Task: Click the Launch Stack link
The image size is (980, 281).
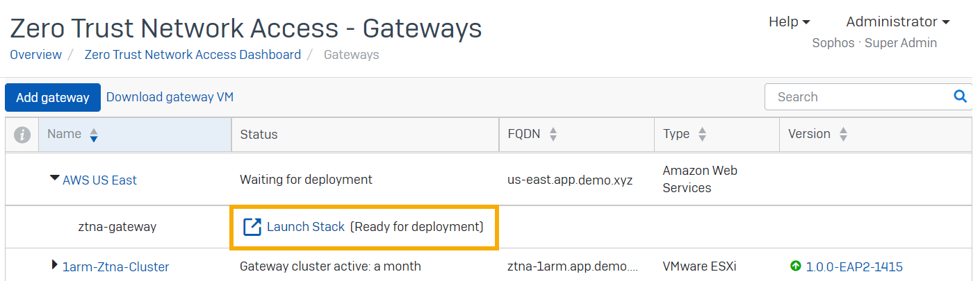Action: coord(305,227)
